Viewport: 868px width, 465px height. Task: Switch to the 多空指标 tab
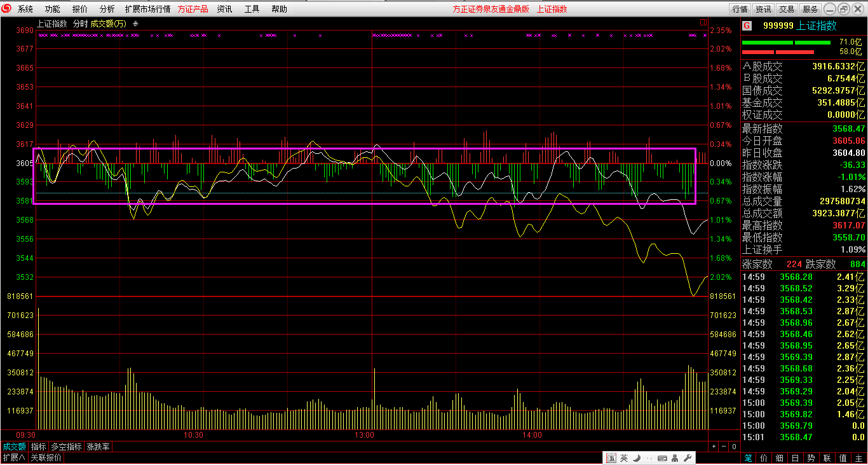point(66,447)
